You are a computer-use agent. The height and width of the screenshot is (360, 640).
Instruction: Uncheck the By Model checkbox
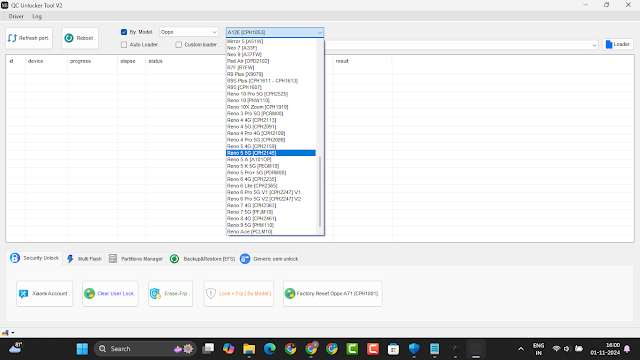click(124, 32)
